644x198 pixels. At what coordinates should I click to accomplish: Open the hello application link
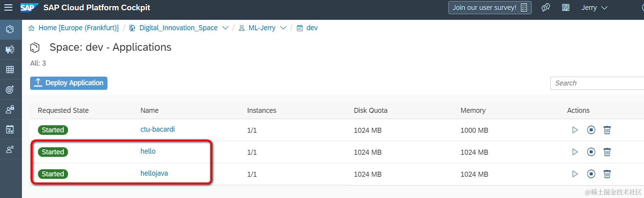[148, 151]
